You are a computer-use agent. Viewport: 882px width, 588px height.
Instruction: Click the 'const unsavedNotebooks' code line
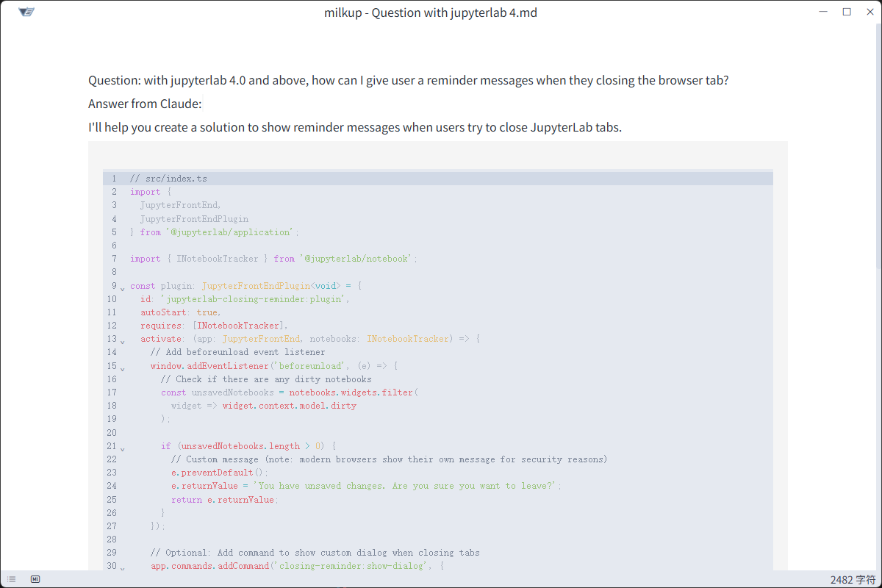290,392
